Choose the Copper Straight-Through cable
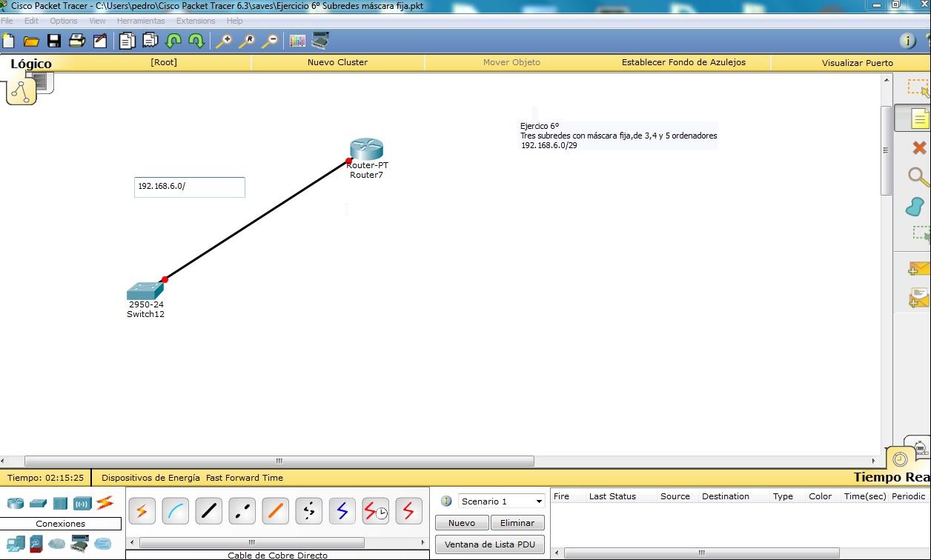This screenshot has height=560, width=931. coord(209,511)
